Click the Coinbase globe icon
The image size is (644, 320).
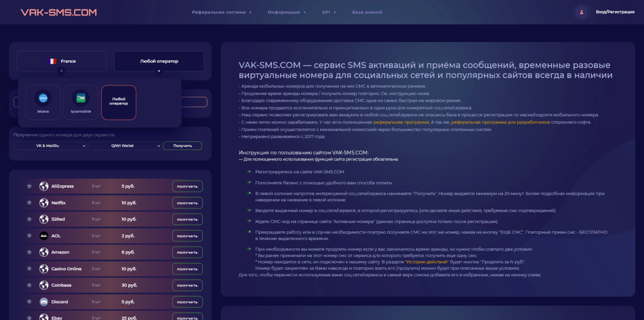click(44, 285)
